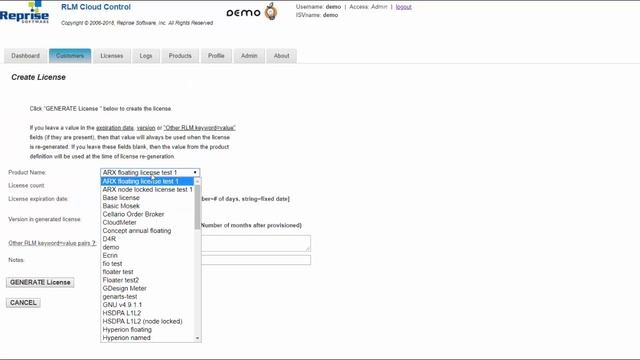Click the logout link
640x360 pixels.
point(403,7)
